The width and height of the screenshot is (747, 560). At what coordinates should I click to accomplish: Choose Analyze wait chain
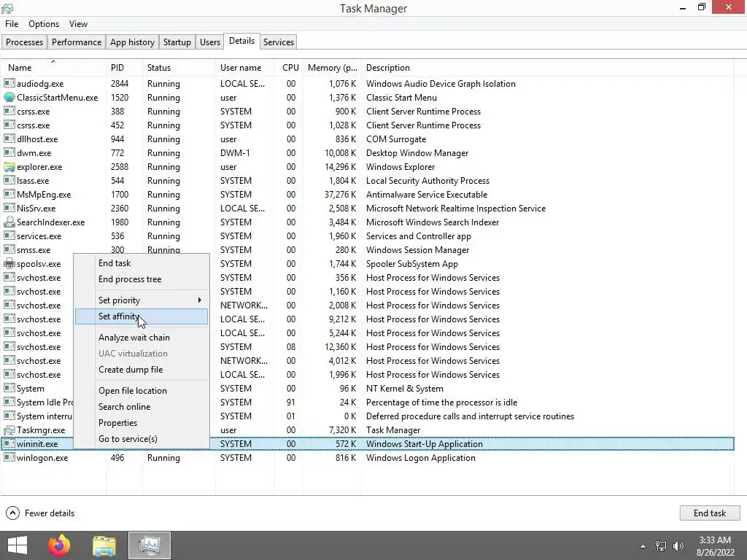click(142, 337)
